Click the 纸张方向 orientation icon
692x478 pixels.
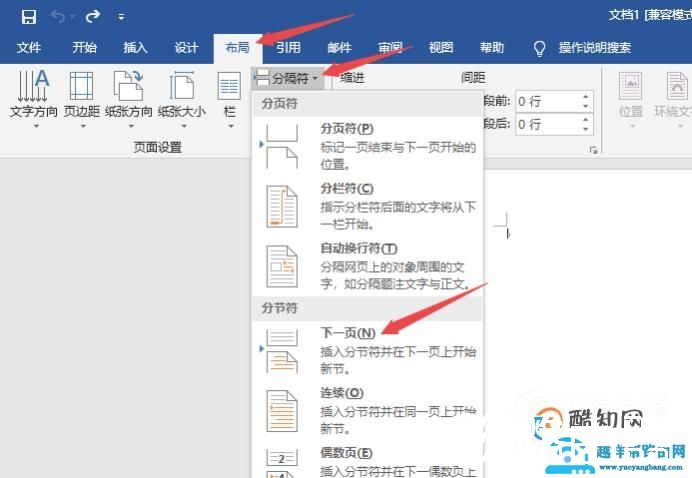(128, 86)
